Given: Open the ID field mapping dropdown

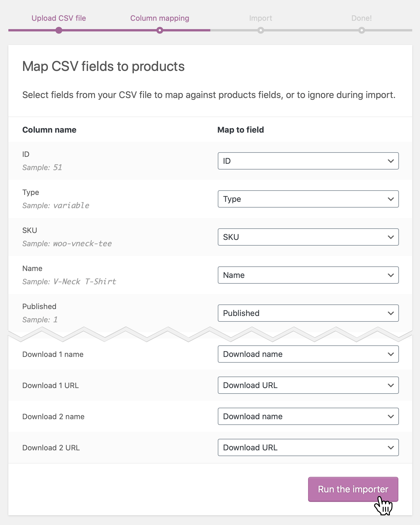Looking at the screenshot, I should coord(308,161).
